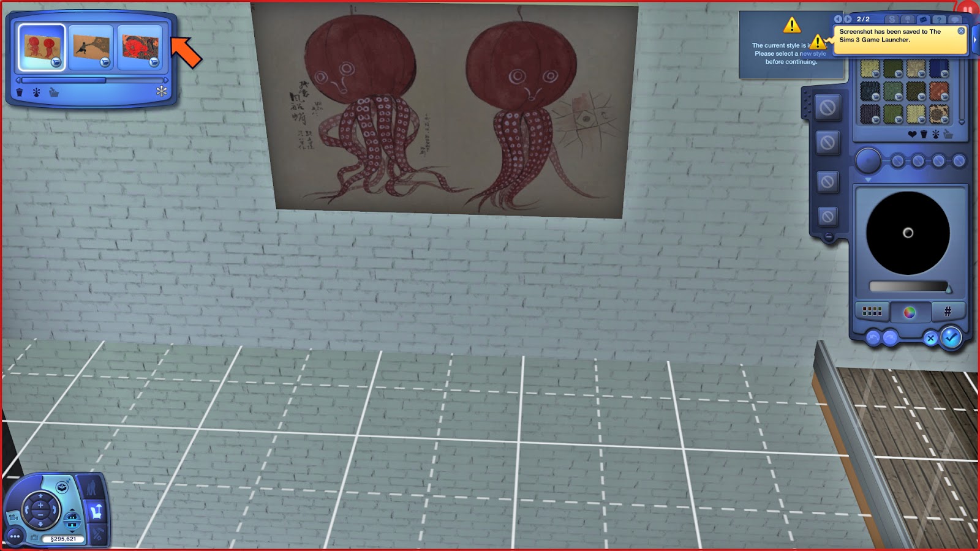
Task: Delete pattern using trash icon below swatches
Action: 924,134
